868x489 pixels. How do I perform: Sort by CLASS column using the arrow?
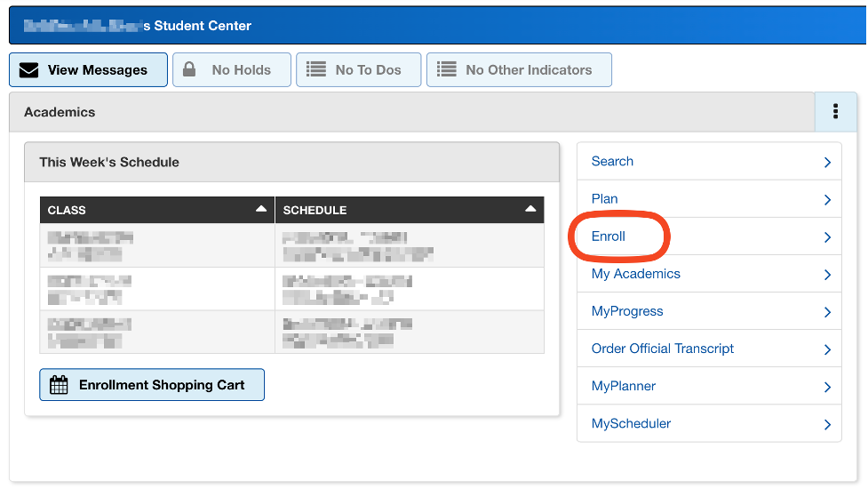pyautogui.click(x=260, y=209)
